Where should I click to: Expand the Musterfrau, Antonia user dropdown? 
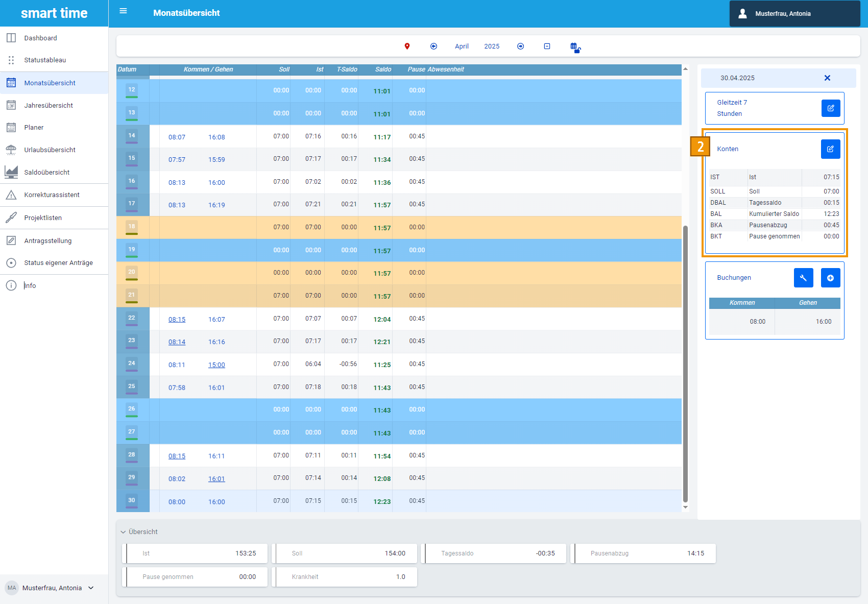[91, 588]
